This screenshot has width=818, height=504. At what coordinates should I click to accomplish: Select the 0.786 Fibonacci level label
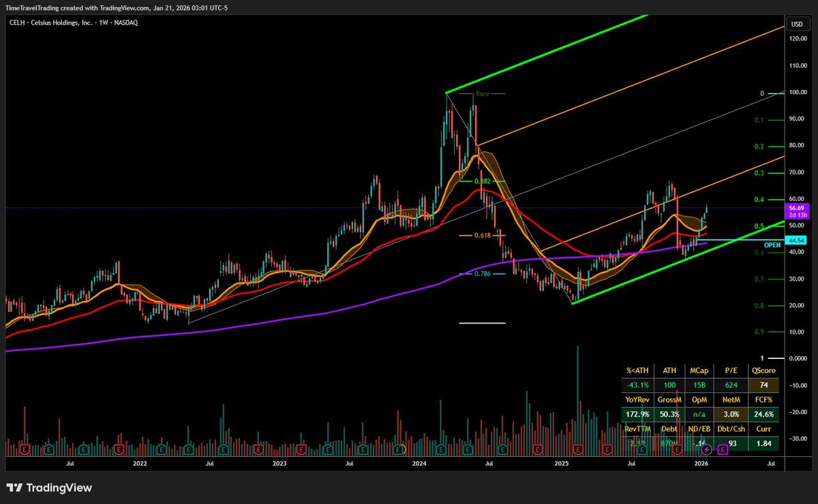pyautogui.click(x=482, y=274)
